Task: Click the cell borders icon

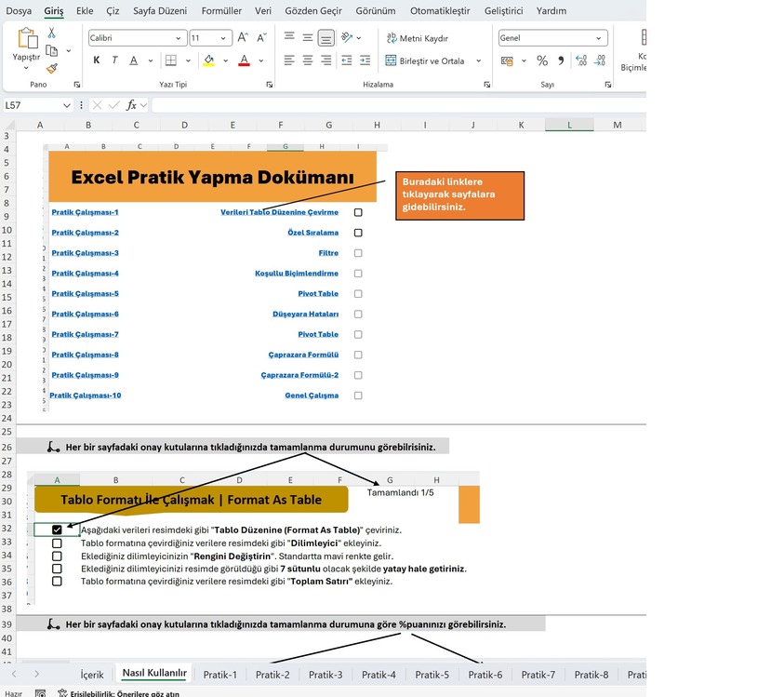Action: (x=171, y=60)
